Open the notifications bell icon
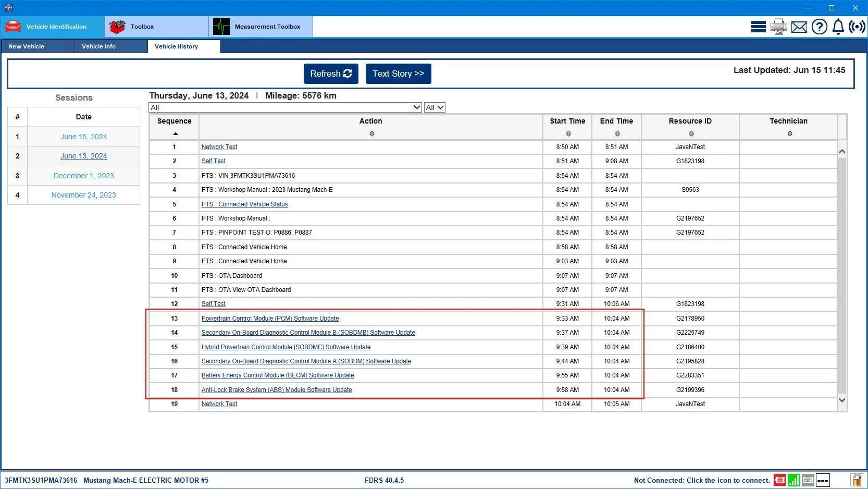Screen dimensions: 868x489 pos(838,27)
